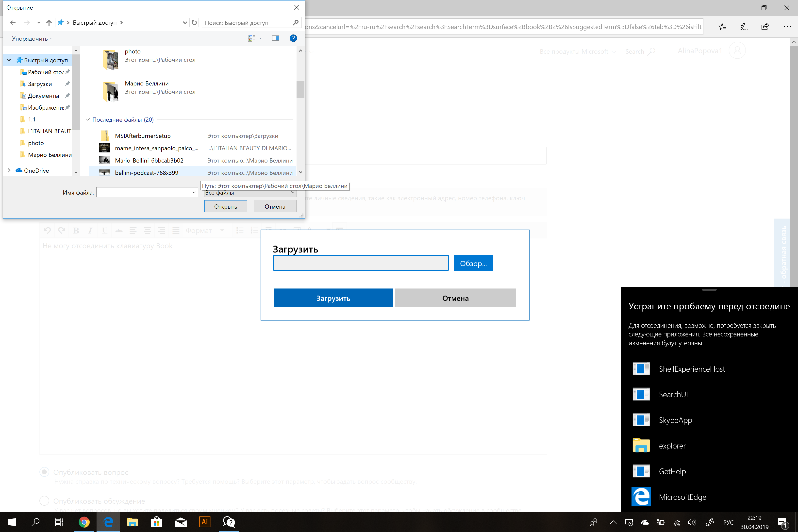Open file dialog help icon
The height and width of the screenshot is (532, 798).
pos(293,38)
